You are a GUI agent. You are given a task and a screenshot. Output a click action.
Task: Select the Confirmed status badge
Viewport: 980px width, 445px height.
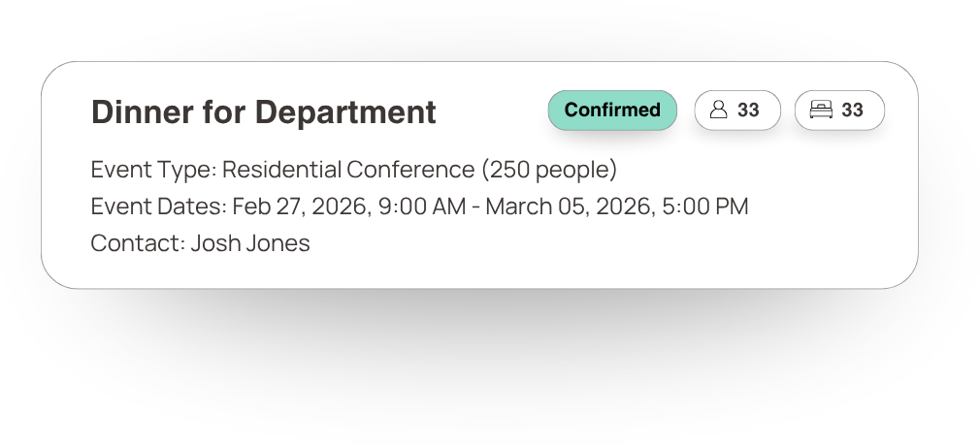pyautogui.click(x=612, y=111)
